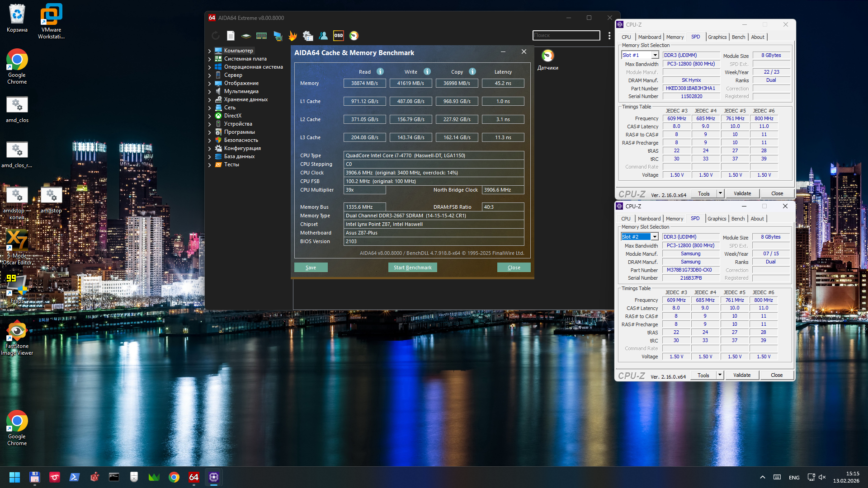This screenshot has height=488, width=868.
Task: Expand the Тесты tree node
Action: 210,164
